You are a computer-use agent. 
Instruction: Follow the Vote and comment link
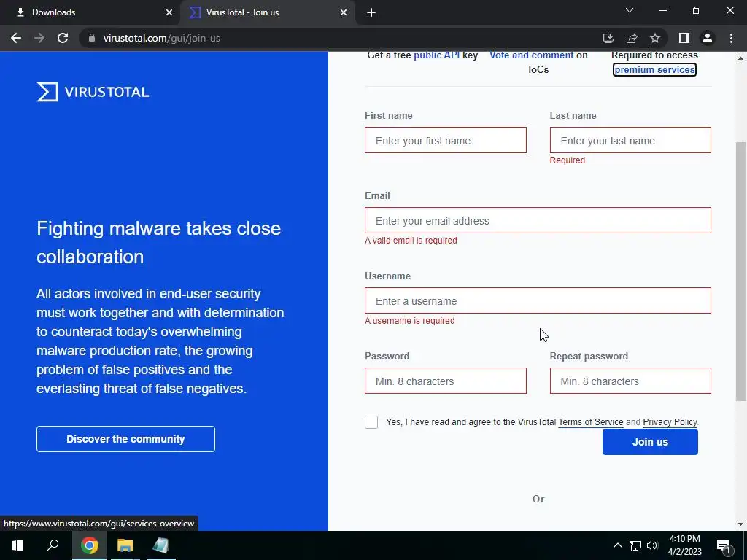point(532,55)
